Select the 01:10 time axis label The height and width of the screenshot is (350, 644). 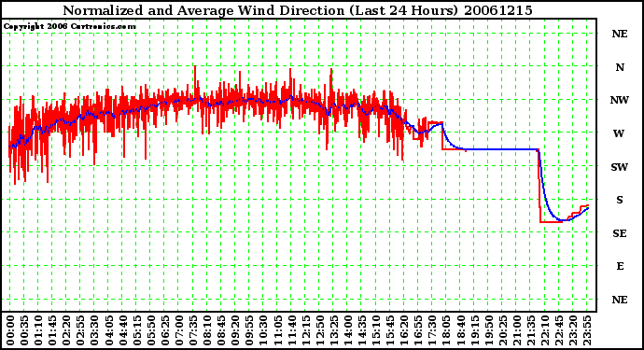pos(38,330)
